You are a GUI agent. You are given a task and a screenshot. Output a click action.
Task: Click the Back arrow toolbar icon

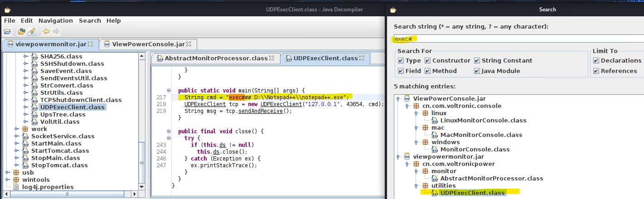point(46,32)
